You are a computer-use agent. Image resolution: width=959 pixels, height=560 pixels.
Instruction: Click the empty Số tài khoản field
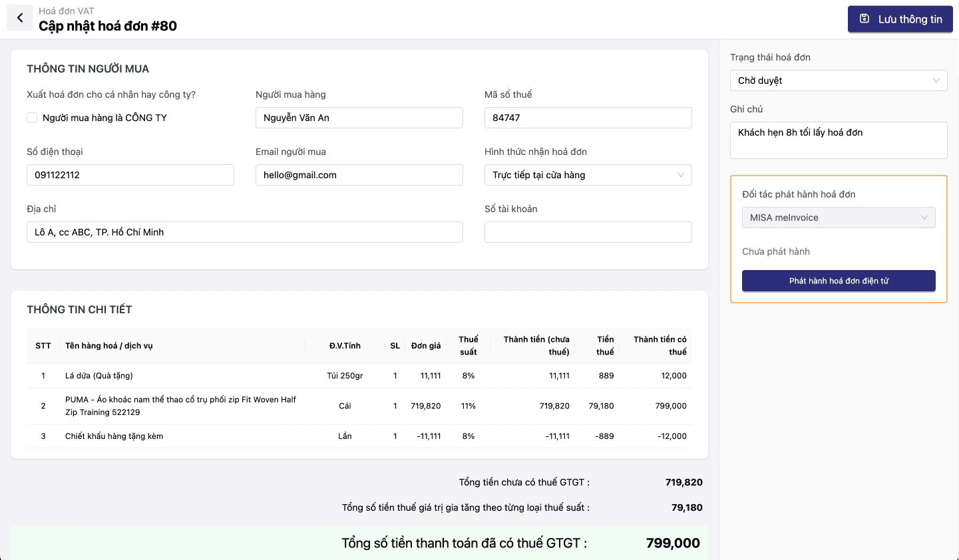pos(588,232)
